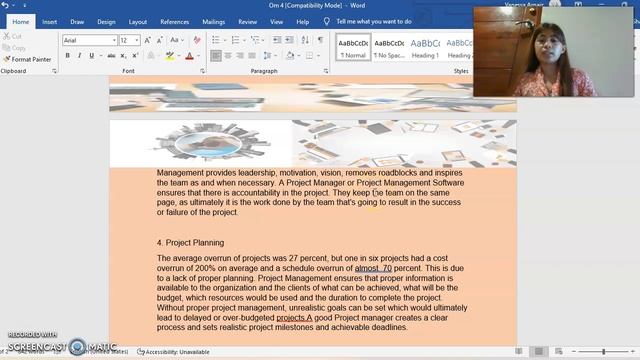Viewport: 640px width, 360px height.
Task: Click Cut in Clipboard group
Action: (x=12, y=36)
